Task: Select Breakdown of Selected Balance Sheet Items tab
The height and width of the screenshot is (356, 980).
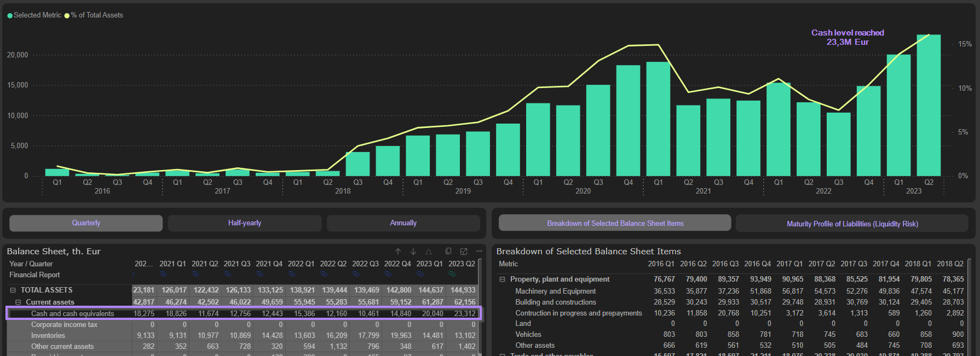Action: [x=615, y=223]
